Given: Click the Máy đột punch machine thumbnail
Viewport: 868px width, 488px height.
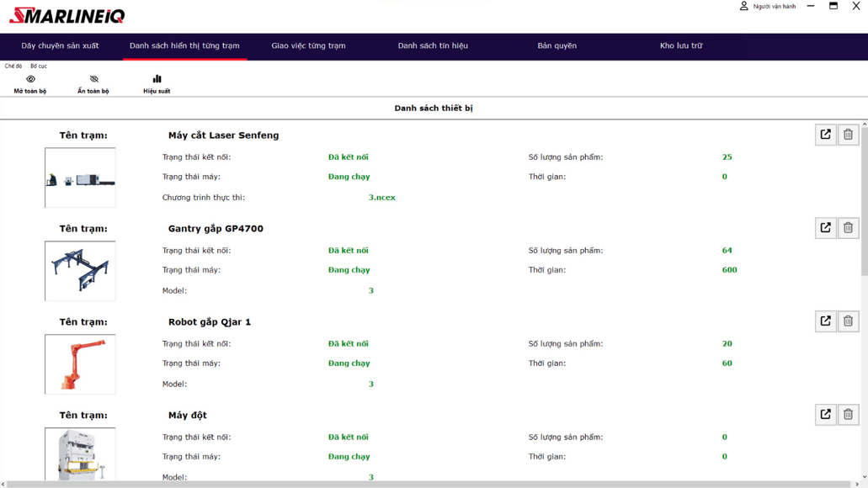Looking at the screenshot, I should [80, 454].
